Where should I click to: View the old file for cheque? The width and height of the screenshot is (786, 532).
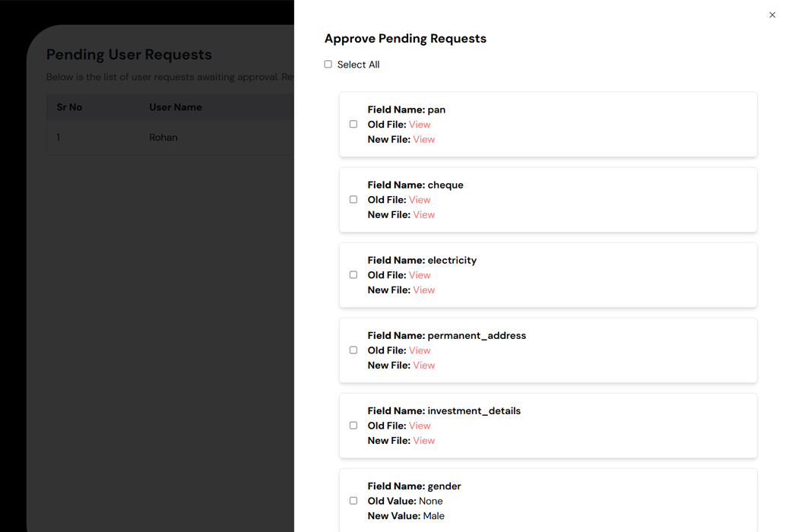tap(420, 199)
